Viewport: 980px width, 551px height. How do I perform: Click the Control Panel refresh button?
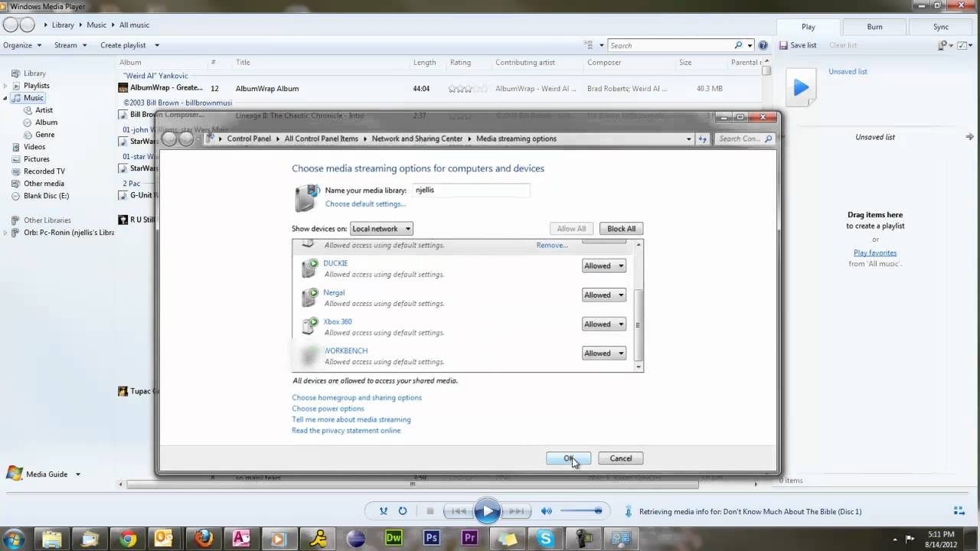pyautogui.click(x=701, y=139)
